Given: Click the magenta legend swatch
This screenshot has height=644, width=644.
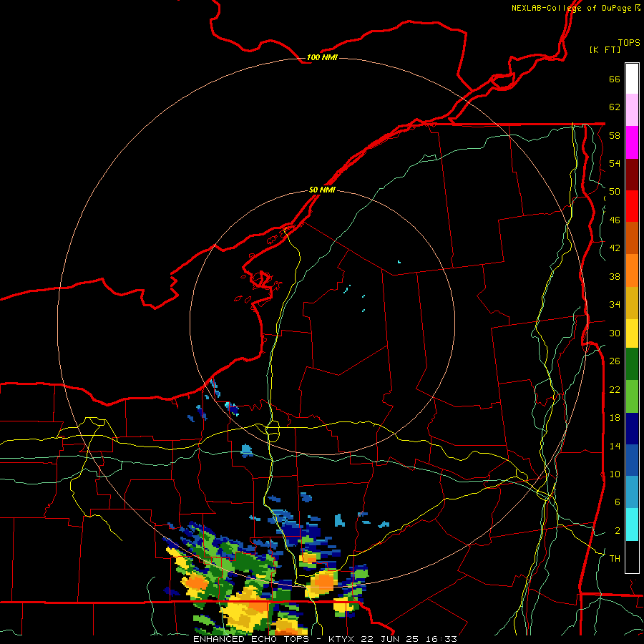Looking at the screenshot, I should (x=632, y=142).
